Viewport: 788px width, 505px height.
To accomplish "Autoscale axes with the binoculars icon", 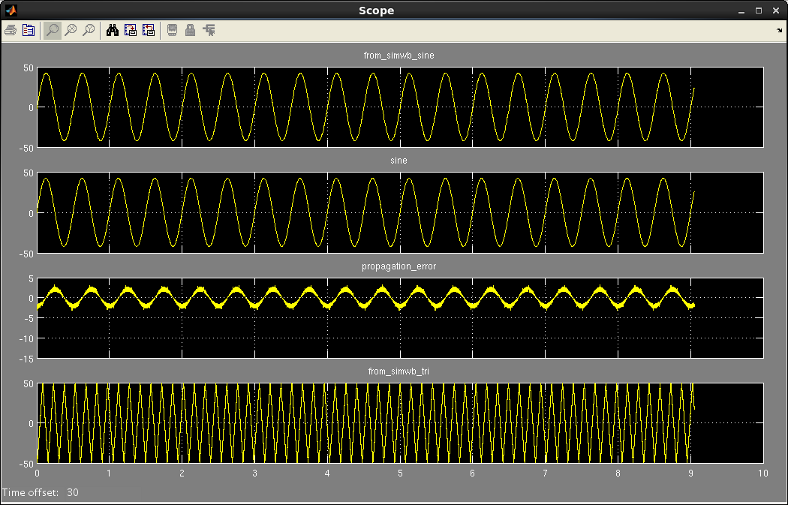I will click(x=113, y=31).
